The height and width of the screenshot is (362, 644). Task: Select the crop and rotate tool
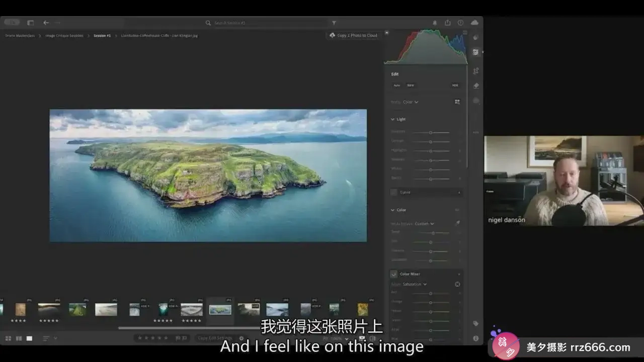(475, 71)
